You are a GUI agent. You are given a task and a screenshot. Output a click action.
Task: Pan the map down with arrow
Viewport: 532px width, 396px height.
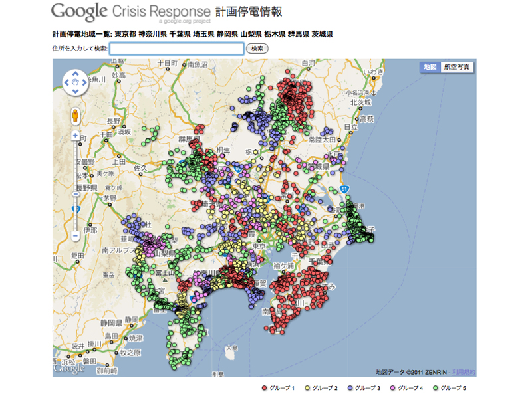pos(75,92)
